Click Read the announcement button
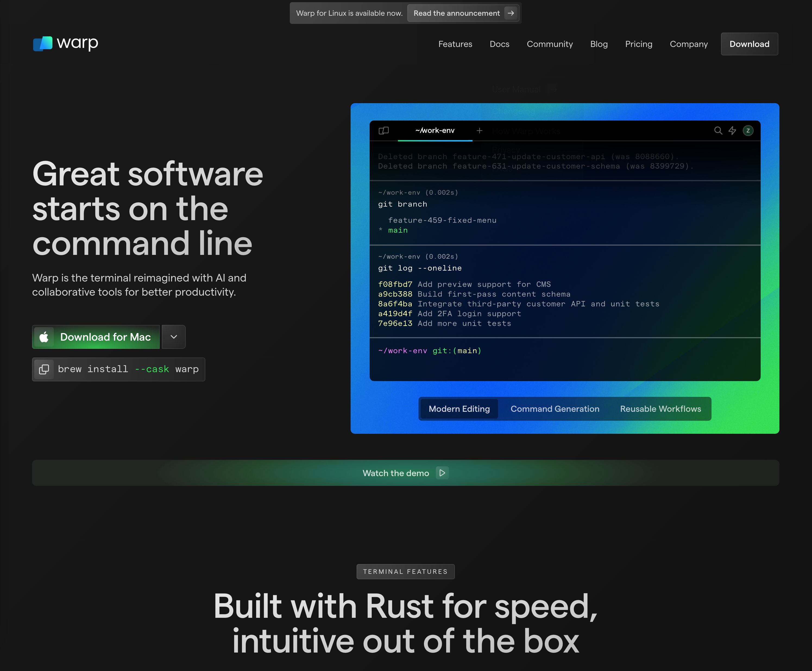This screenshot has height=671, width=812. 463,13
